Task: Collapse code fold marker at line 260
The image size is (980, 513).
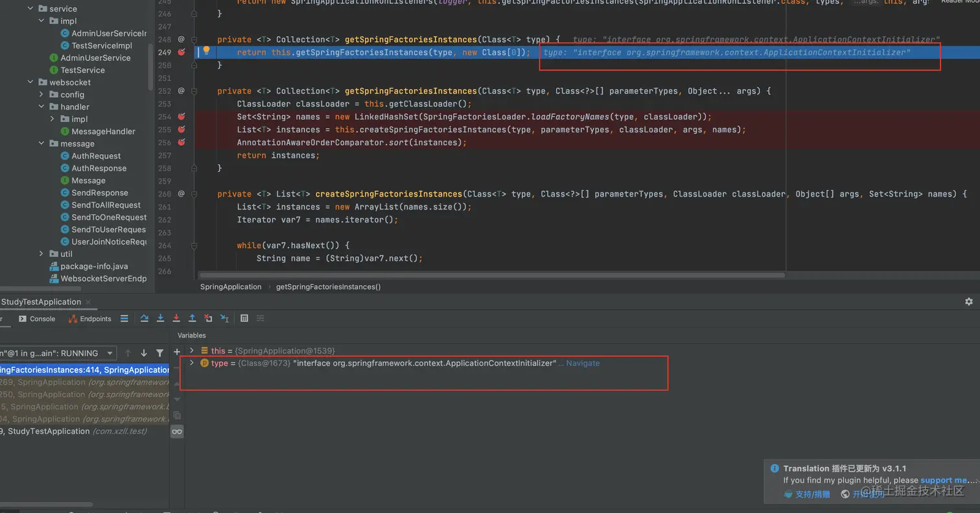Action: tap(194, 194)
